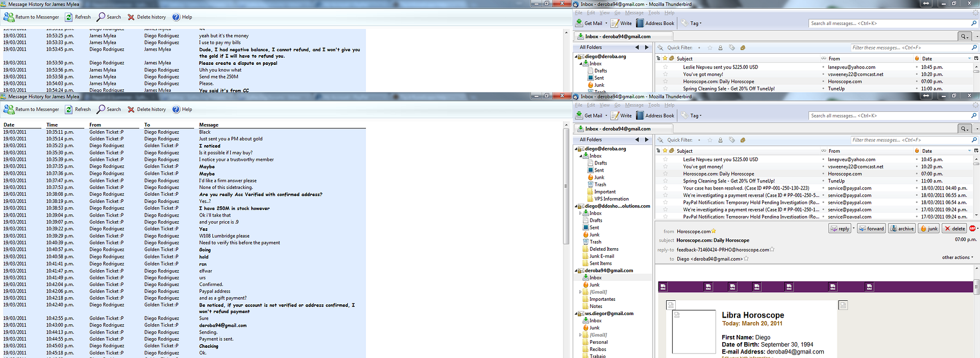The image size is (980, 358).
Task: Open Tools menu in Thunderbird window showing Libra Horoscope
Action: (x=654, y=105)
